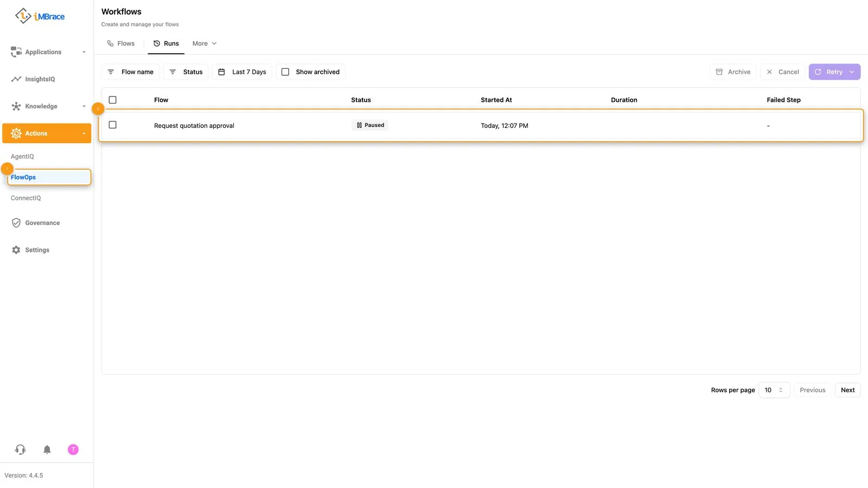Open the rows per page selector
Viewport: 868px width, 488px height.
coord(774,390)
